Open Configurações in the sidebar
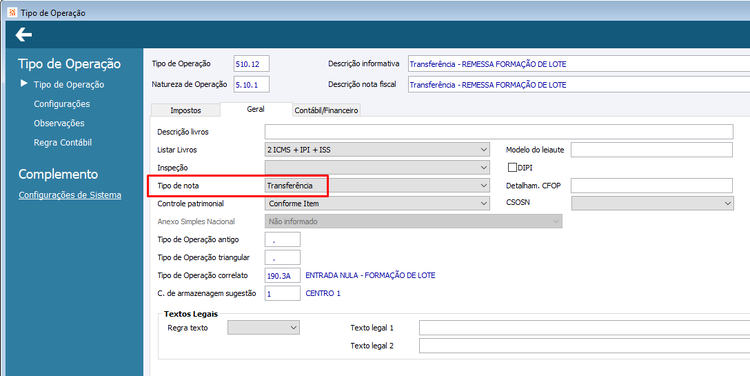 click(62, 104)
